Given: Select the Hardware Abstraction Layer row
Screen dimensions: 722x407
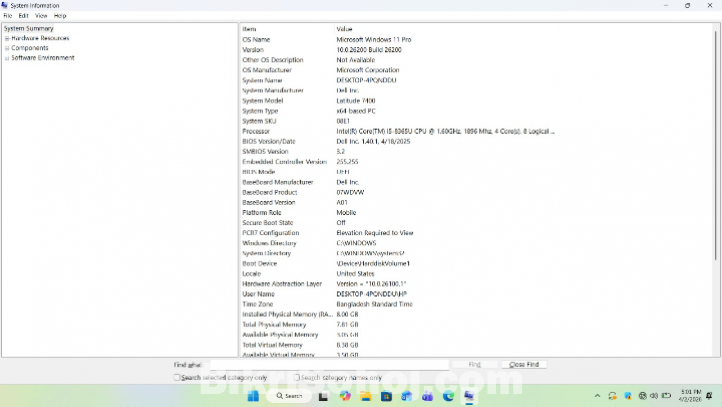Looking at the screenshot, I should 477,284.
